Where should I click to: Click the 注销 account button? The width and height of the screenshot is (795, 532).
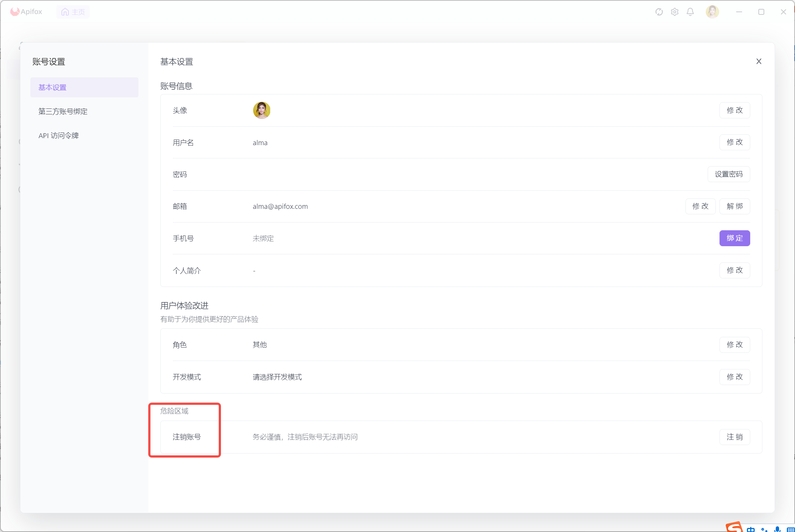click(x=734, y=437)
